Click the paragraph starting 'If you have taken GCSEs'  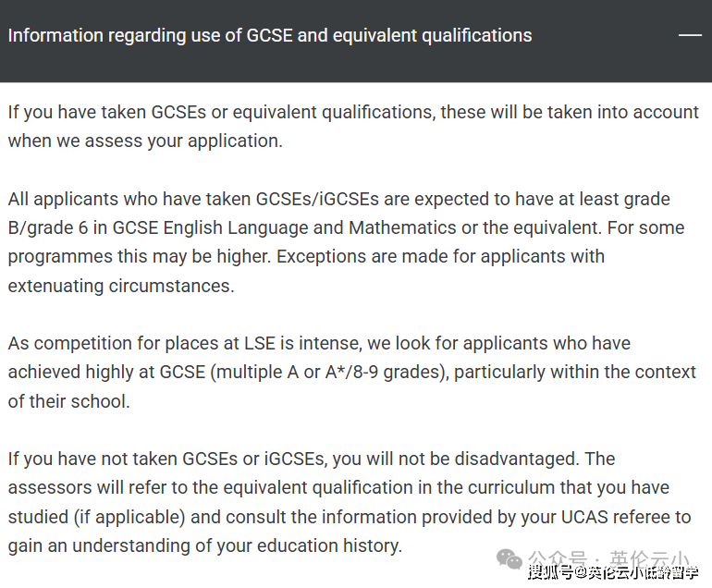point(353,126)
